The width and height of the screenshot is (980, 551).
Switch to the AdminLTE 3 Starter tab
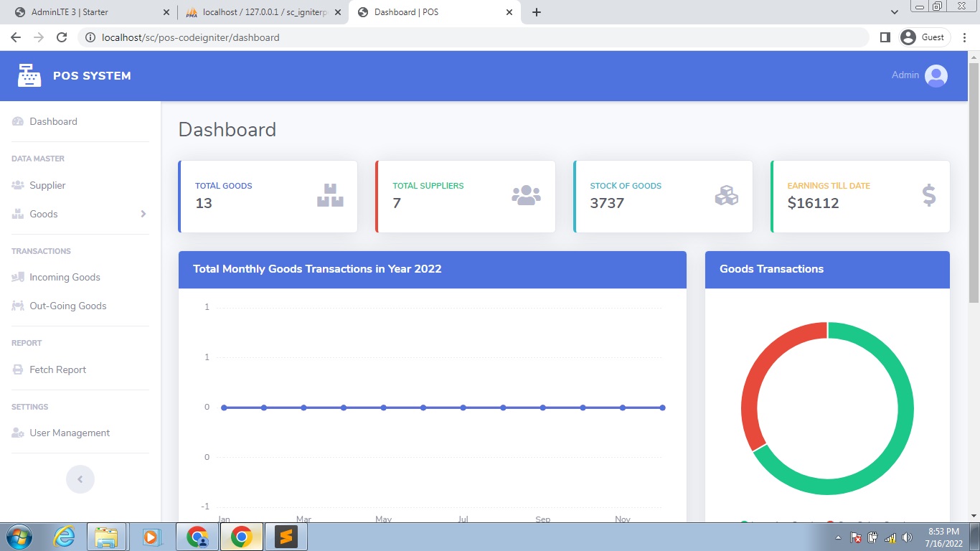pyautogui.click(x=86, y=11)
